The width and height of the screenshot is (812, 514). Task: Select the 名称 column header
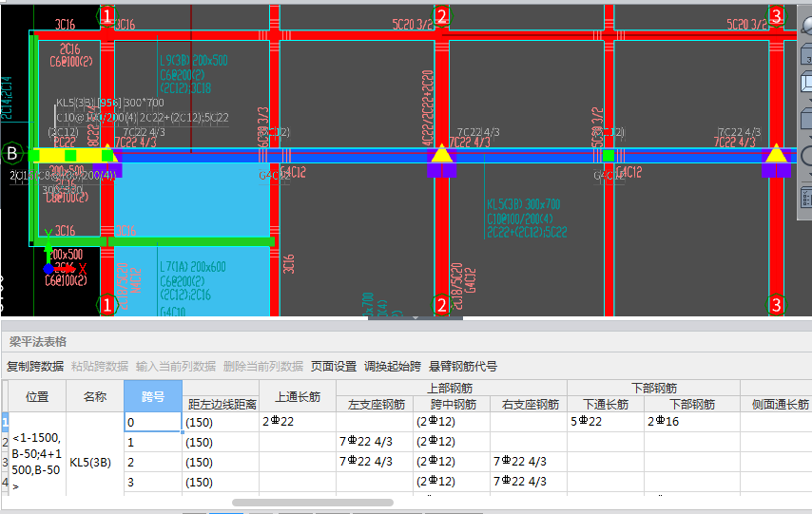point(95,396)
